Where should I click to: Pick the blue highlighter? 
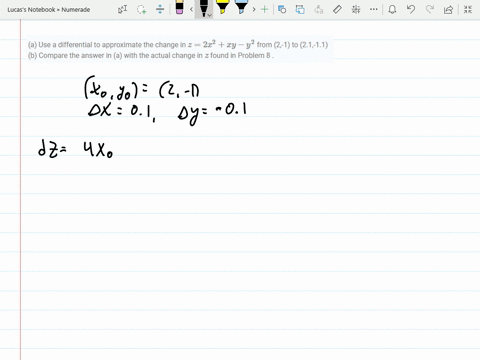(241, 7)
